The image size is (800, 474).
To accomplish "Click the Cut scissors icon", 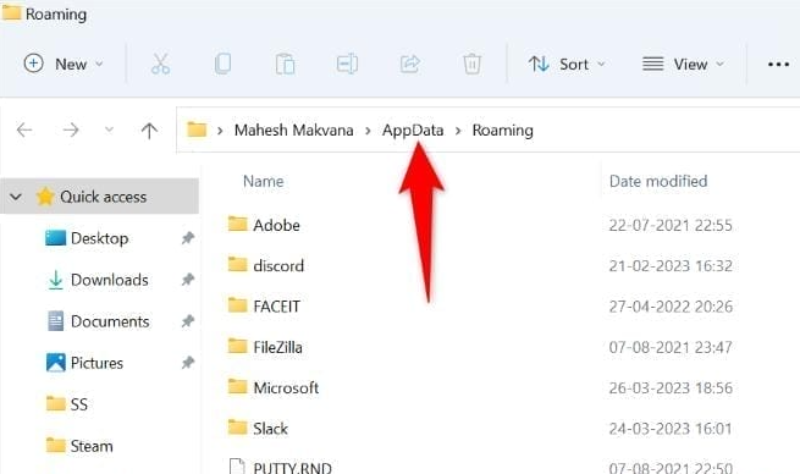I will click(160, 64).
